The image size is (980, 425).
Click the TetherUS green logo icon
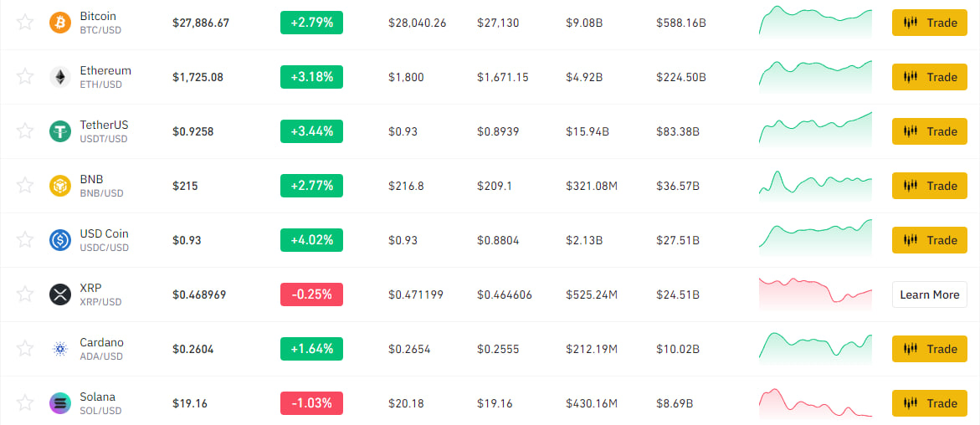pos(60,131)
